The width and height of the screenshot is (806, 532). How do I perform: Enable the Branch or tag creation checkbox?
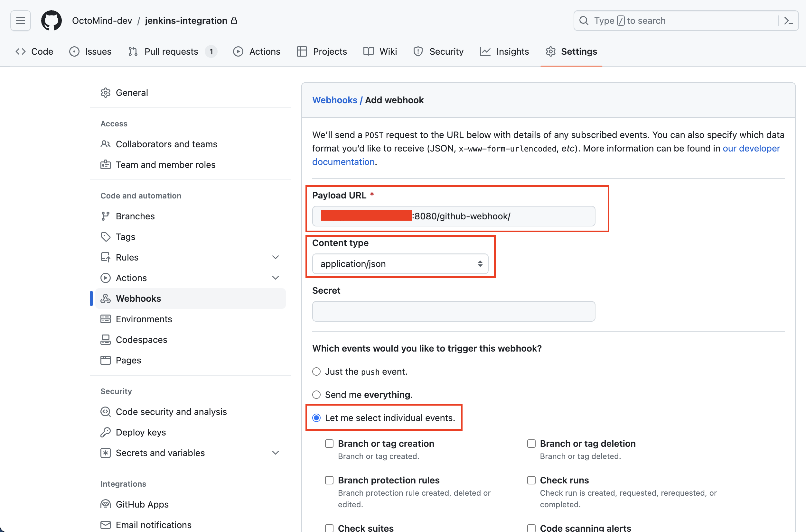pyautogui.click(x=329, y=444)
